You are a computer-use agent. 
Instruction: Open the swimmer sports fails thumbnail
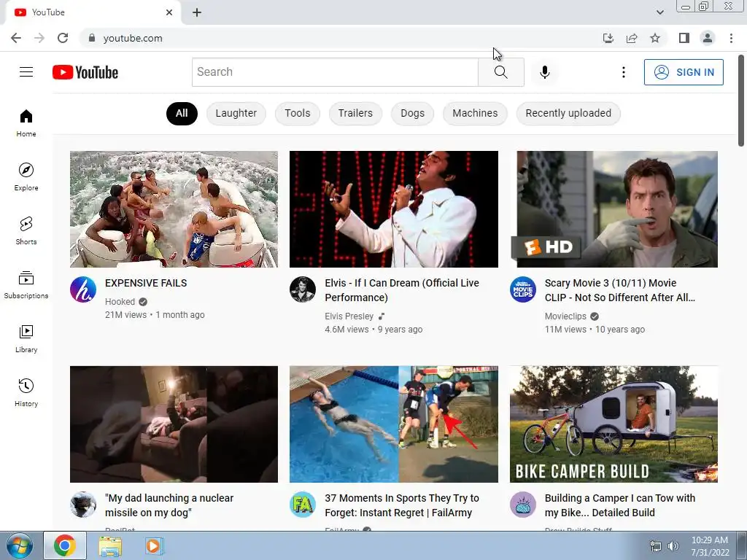[x=394, y=424]
